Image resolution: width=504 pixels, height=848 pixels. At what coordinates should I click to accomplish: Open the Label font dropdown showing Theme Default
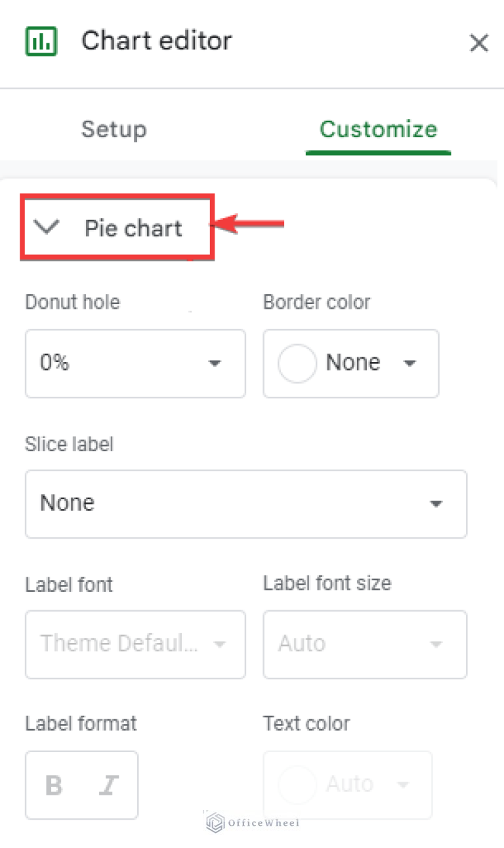tap(135, 644)
